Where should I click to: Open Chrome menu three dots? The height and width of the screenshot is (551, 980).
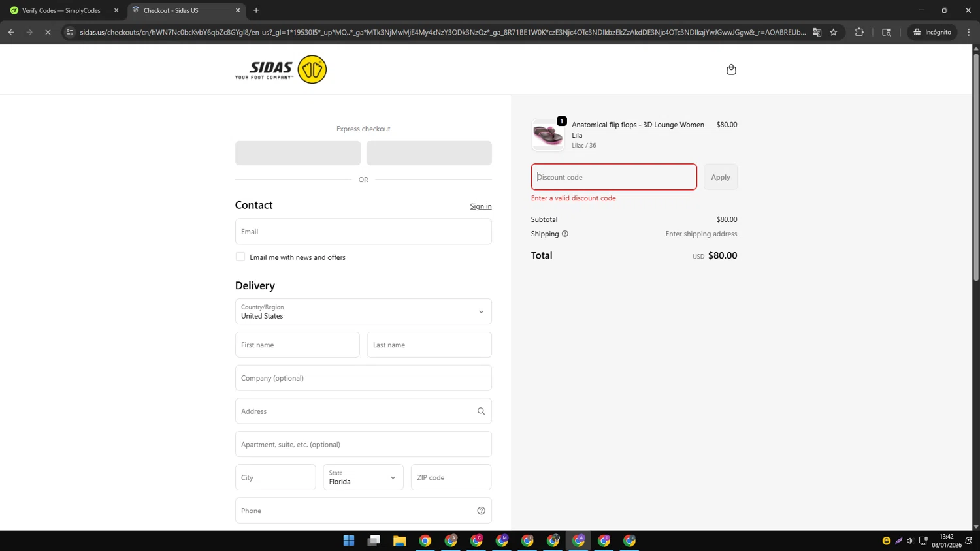[x=969, y=32]
